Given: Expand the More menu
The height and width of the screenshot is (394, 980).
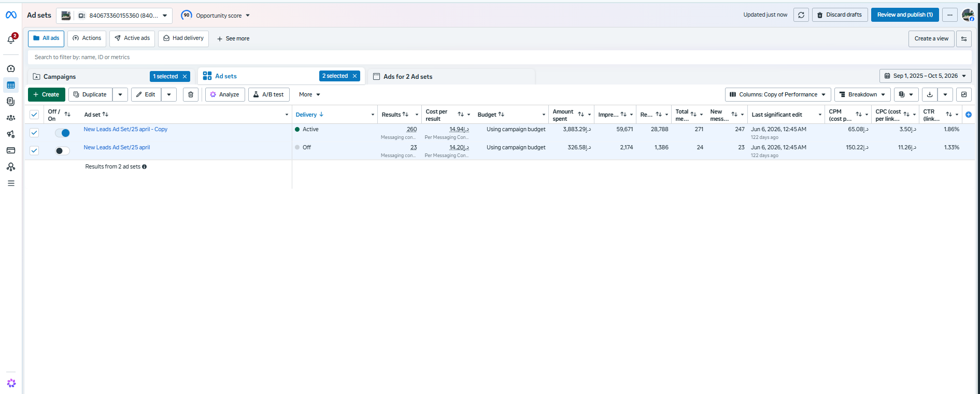Looking at the screenshot, I should 309,94.
